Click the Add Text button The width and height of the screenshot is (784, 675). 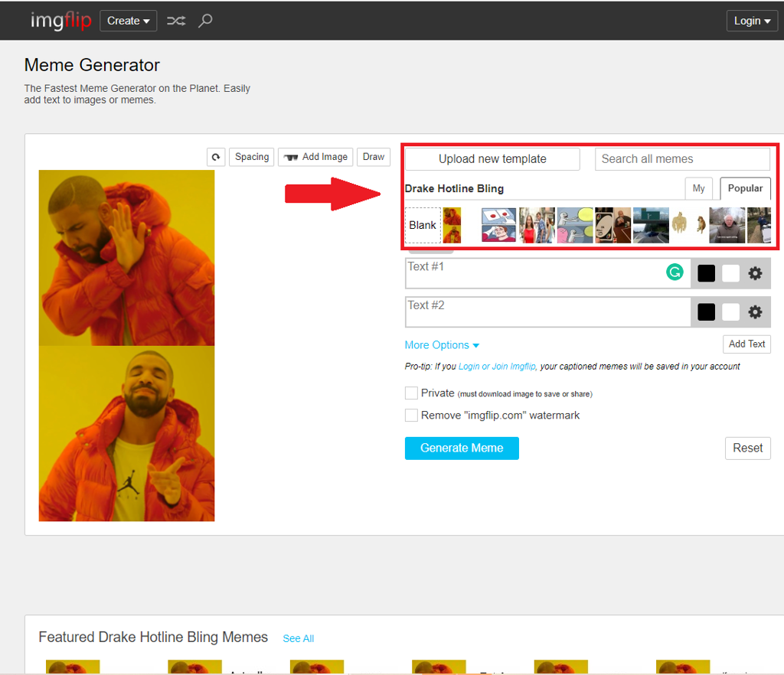click(746, 344)
